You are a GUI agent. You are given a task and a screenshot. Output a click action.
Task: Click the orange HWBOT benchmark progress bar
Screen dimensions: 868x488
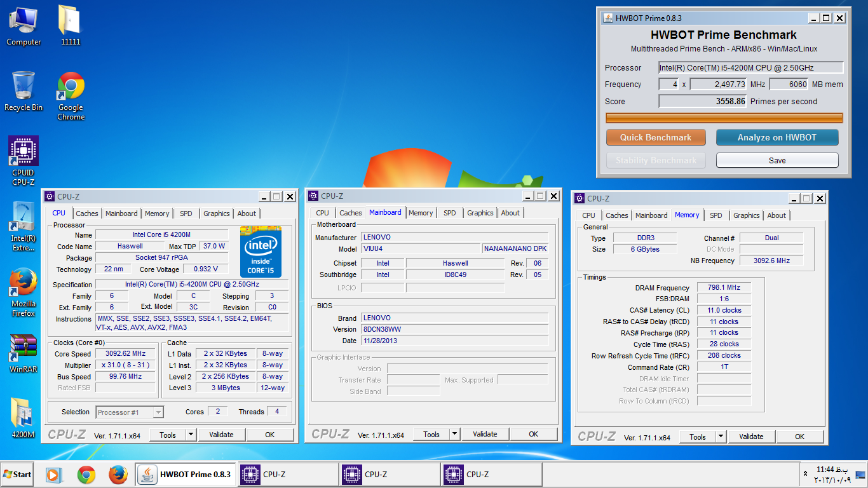pyautogui.click(x=724, y=118)
